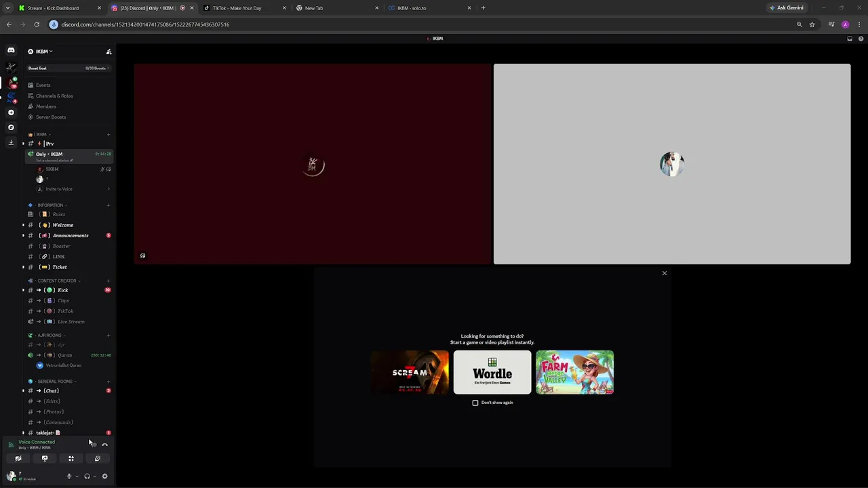Mute the microphone in the user panel

(68, 476)
